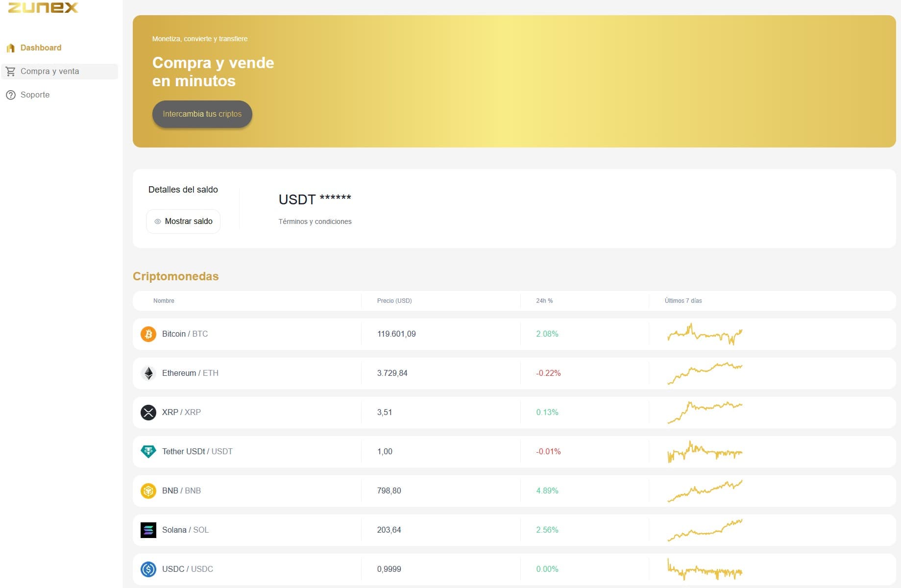Toggle Mostrar saldo to reveal balance
The height and width of the screenshot is (588, 901).
[183, 221]
